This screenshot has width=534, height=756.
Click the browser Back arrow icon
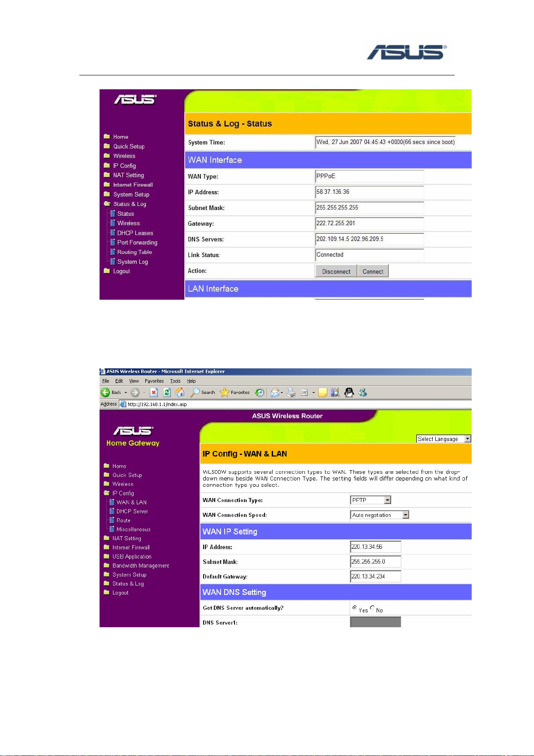click(106, 393)
